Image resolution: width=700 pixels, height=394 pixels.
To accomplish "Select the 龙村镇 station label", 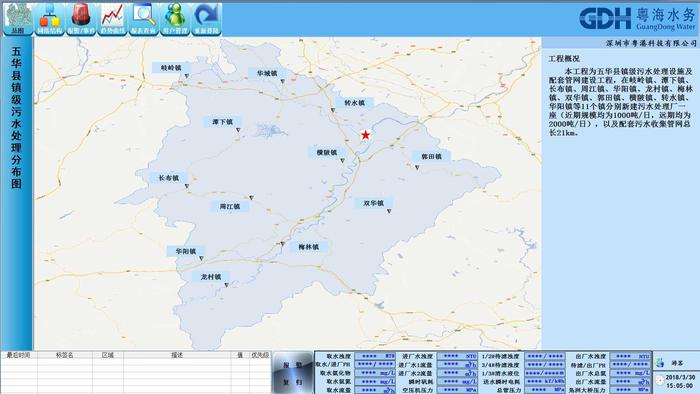I will point(211,277).
